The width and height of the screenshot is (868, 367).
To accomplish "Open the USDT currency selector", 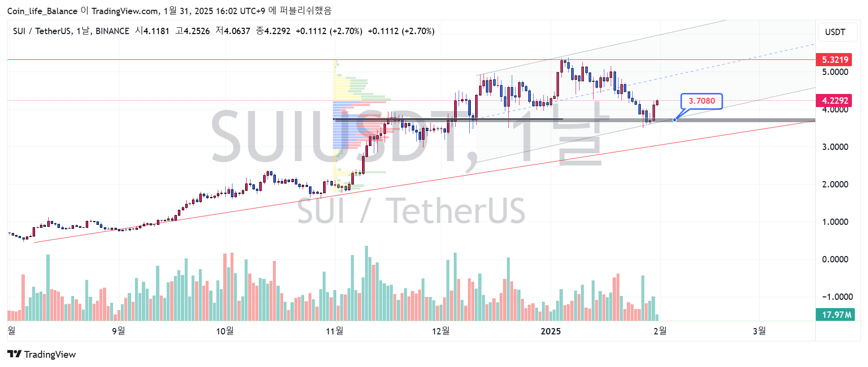I will point(835,32).
